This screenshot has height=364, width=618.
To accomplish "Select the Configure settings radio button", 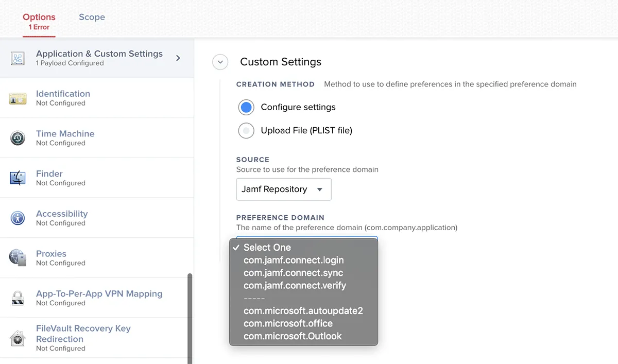I will coord(246,107).
